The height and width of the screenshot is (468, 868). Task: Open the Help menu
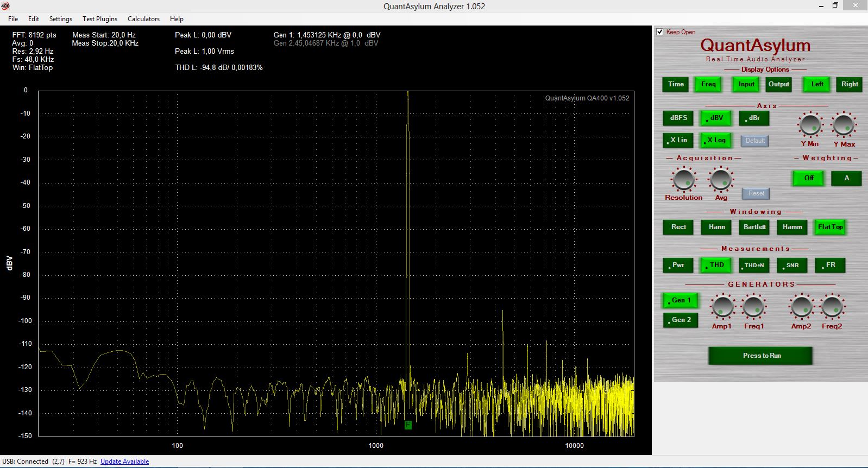click(x=177, y=18)
